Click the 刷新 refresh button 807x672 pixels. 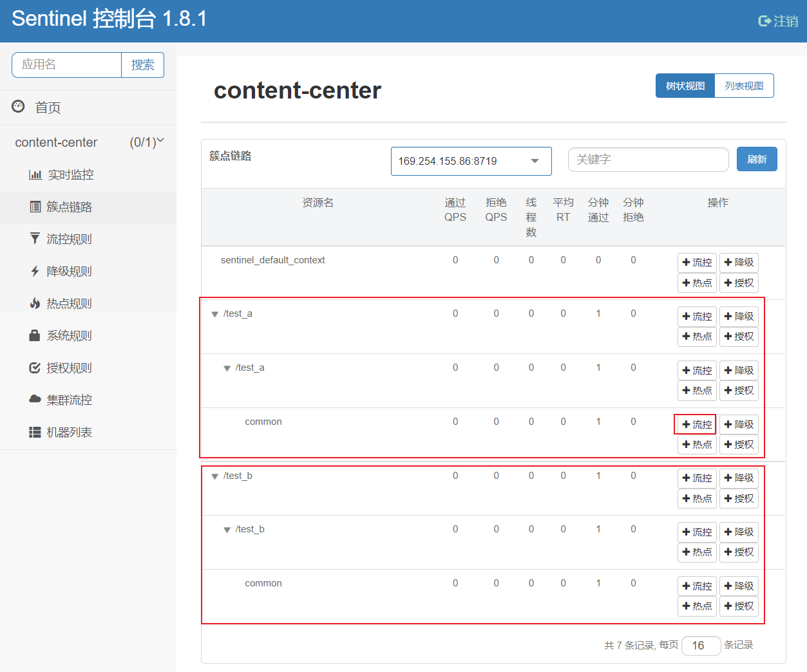pos(757,159)
